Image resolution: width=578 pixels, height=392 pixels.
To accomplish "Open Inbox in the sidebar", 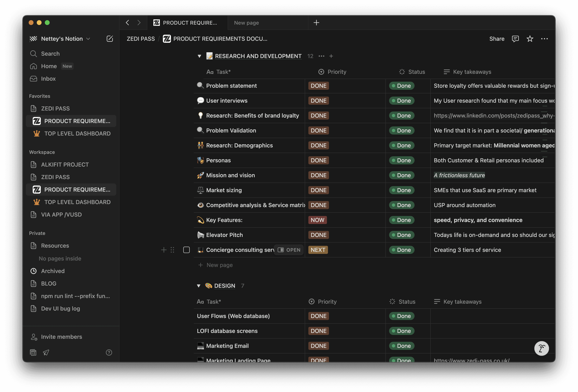I will (71, 79).
